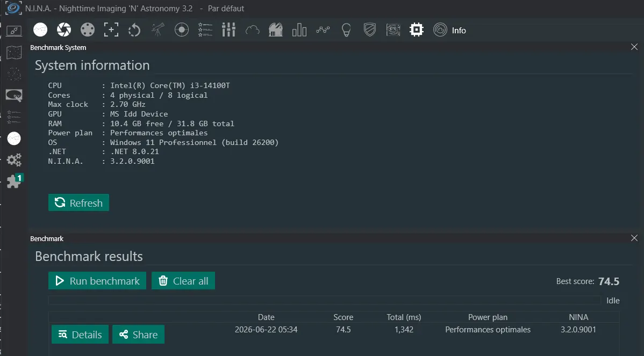Share the 2026-06-22 benchmark result
Screen dimensions: 644x356
click(138, 335)
